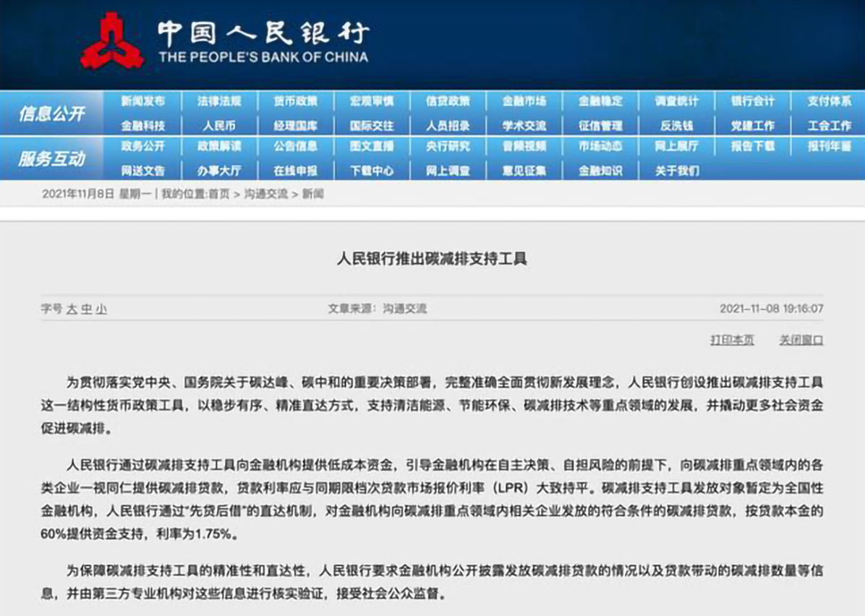Follow the 沟通交流 breadcrumb link
This screenshot has width=865, height=616.
[x=266, y=194]
